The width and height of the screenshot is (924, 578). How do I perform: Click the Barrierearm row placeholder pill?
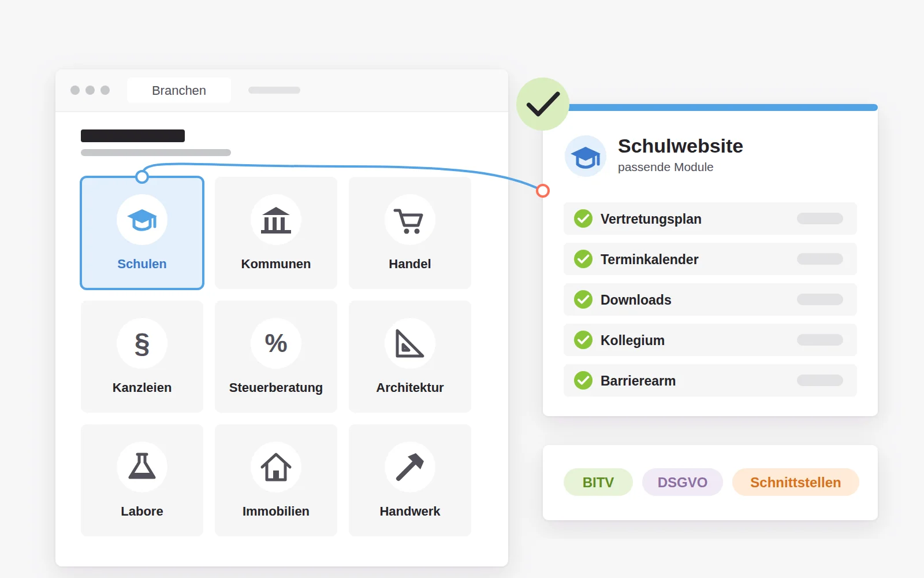click(820, 380)
